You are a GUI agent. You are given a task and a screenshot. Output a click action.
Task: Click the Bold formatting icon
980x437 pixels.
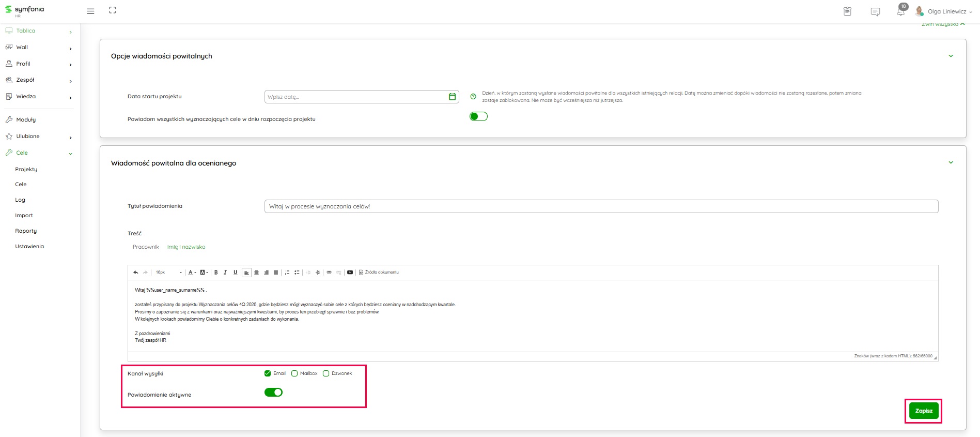[216, 273]
